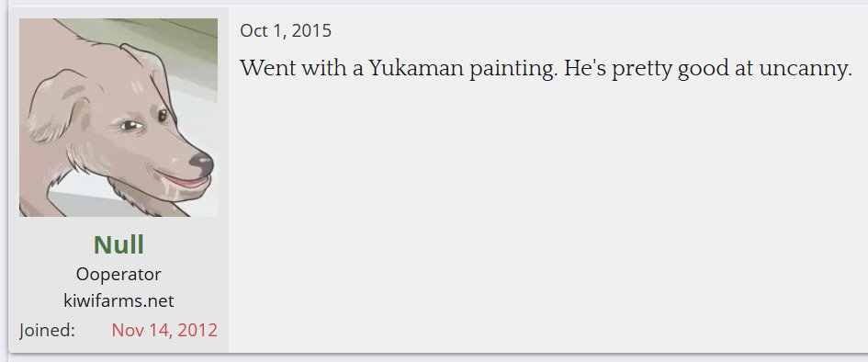The image size is (868, 362).
Task: Click the dog's floppy ear in avatar
Action: point(55,107)
